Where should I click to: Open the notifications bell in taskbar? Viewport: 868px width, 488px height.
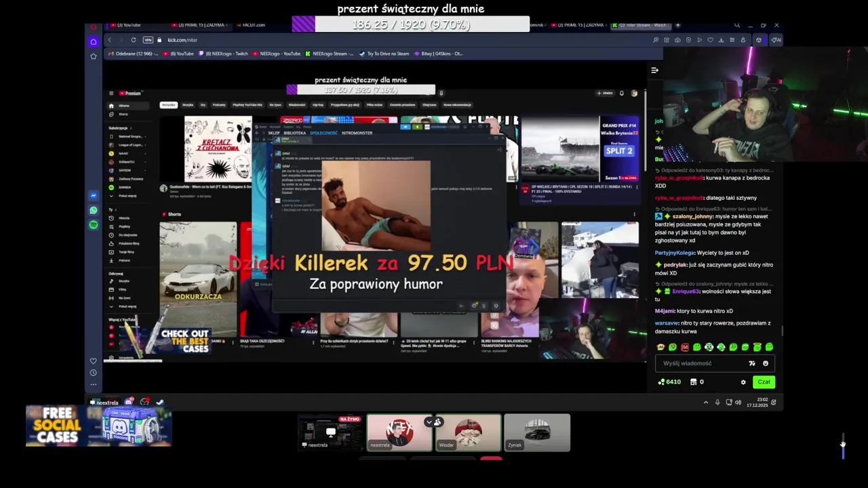pos(773,403)
